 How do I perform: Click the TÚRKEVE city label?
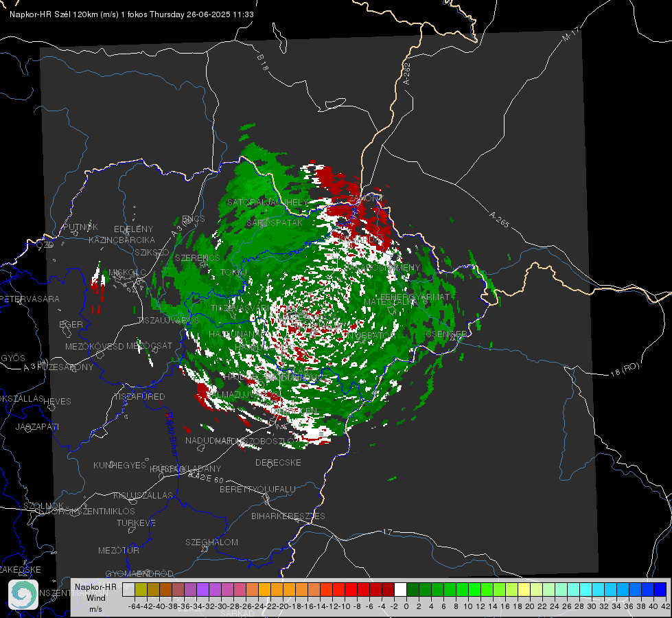[137, 523]
